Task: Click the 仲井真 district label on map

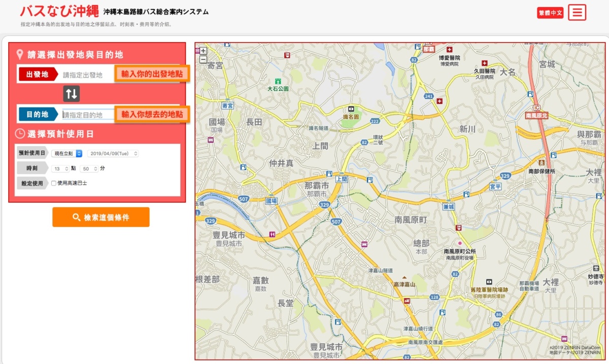Action: point(281,163)
